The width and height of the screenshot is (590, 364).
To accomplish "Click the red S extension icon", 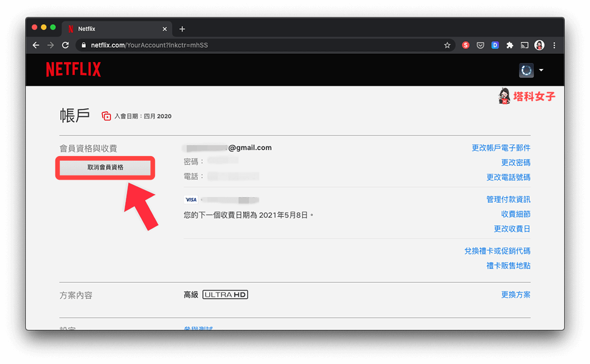I will click(x=465, y=45).
